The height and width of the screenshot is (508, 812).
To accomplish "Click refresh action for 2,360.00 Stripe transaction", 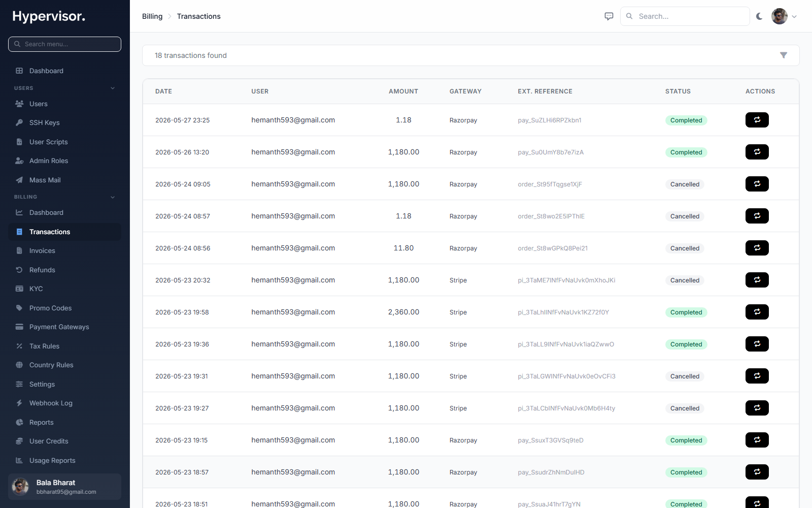I will [x=757, y=312].
